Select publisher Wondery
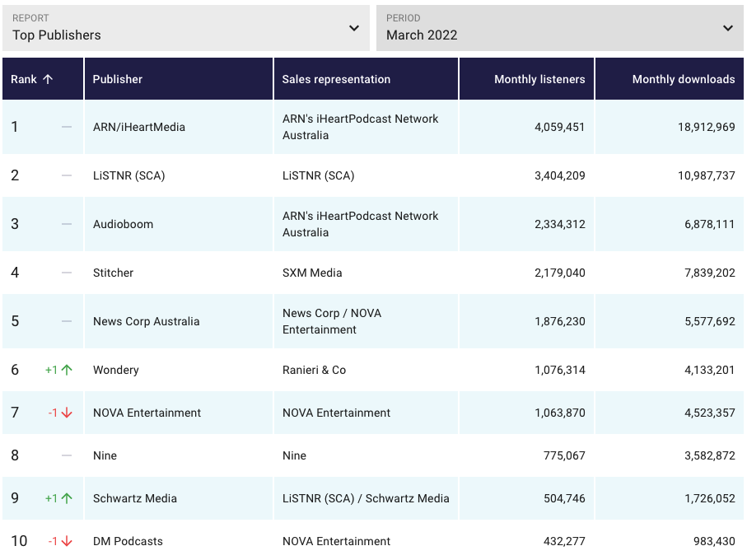 (116, 370)
